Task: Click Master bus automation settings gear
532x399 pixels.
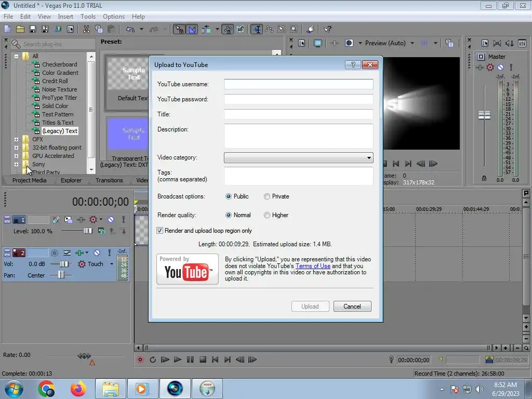Action: (x=490, y=67)
